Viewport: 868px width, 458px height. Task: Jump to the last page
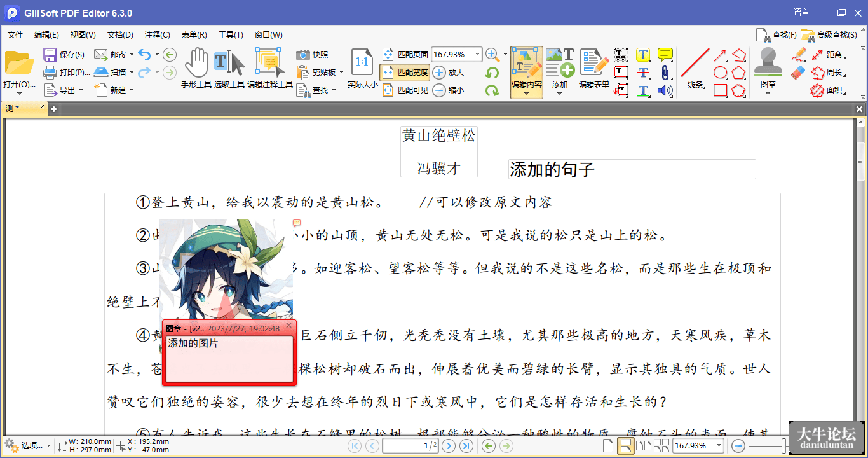click(466, 446)
